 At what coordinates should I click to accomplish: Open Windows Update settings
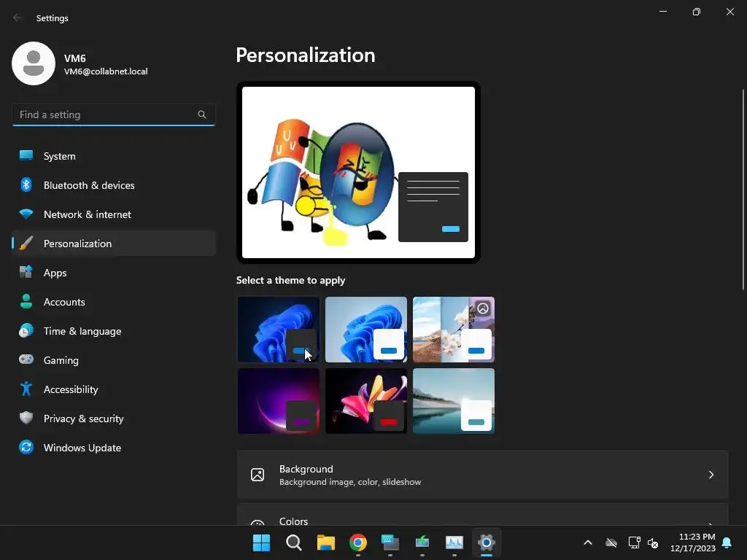tap(114, 448)
